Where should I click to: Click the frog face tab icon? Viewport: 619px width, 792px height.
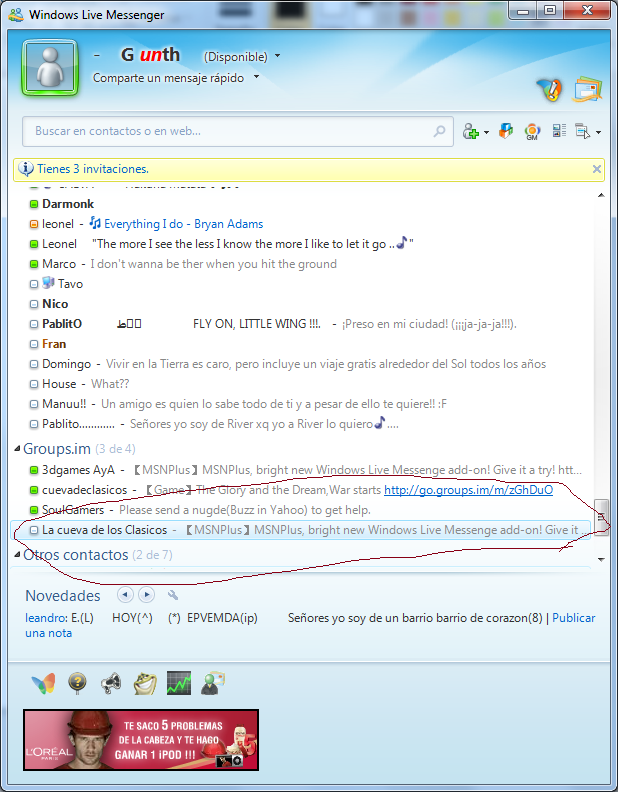click(145, 683)
